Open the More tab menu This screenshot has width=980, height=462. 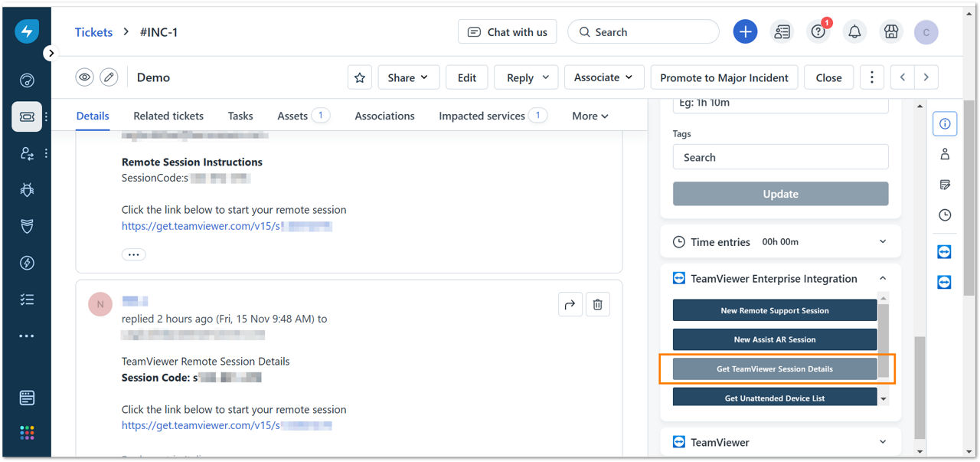point(590,116)
